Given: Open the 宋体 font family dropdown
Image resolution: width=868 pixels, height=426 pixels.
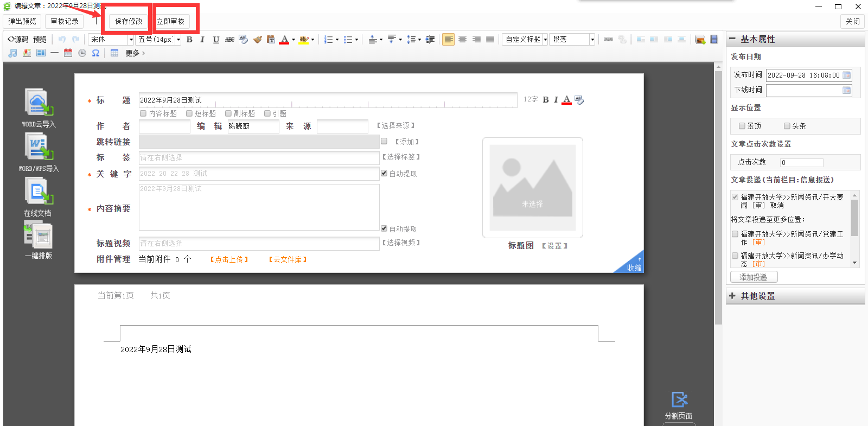Looking at the screenshot, I should (x=131, y=40).
